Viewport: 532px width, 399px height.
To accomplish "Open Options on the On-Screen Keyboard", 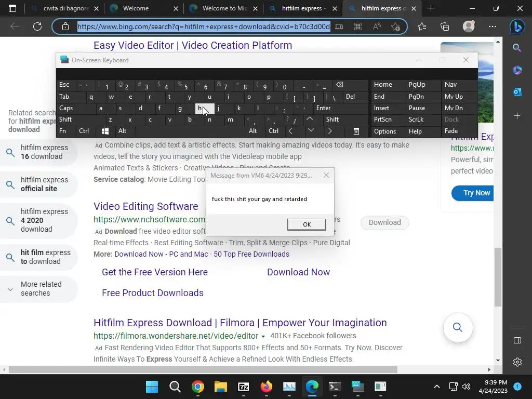I will pos(388,131).
